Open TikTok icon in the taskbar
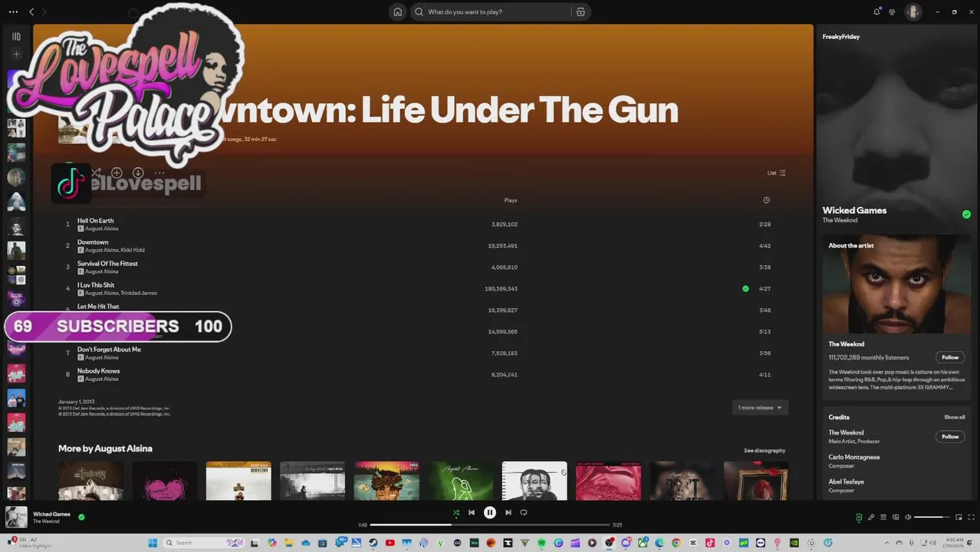The height and width of the screenshot is (552, 980). (x=709, y=543)
